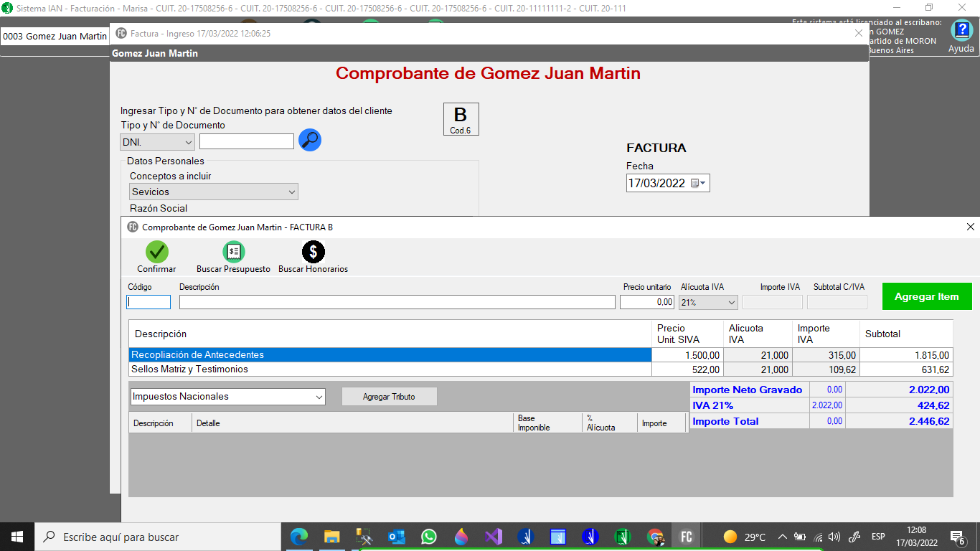Open WhatsApp from the taskbar
Image resolution: width=980 pixels, height=551 pixels.
(428, 537)
